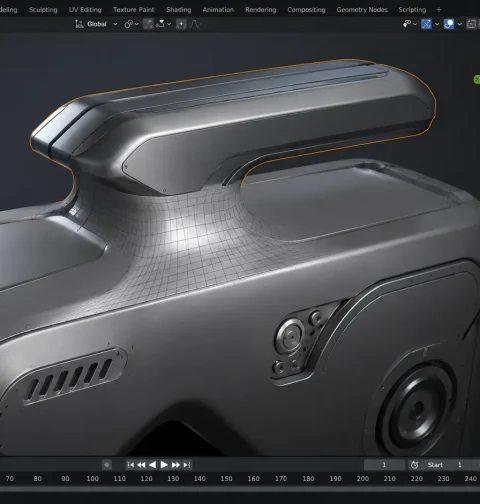This screenshot has height=504, width=480.
Task: Click the current frame number field
Action: tap(384, 465)
